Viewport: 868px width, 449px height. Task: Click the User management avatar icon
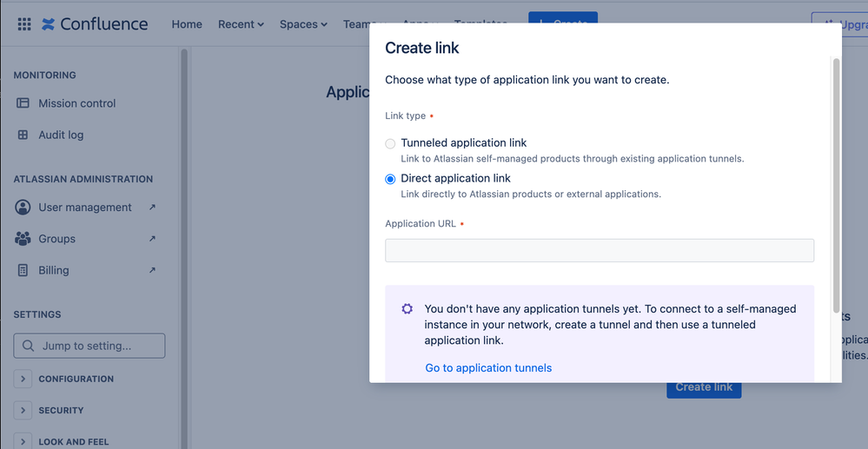(23, 207)
